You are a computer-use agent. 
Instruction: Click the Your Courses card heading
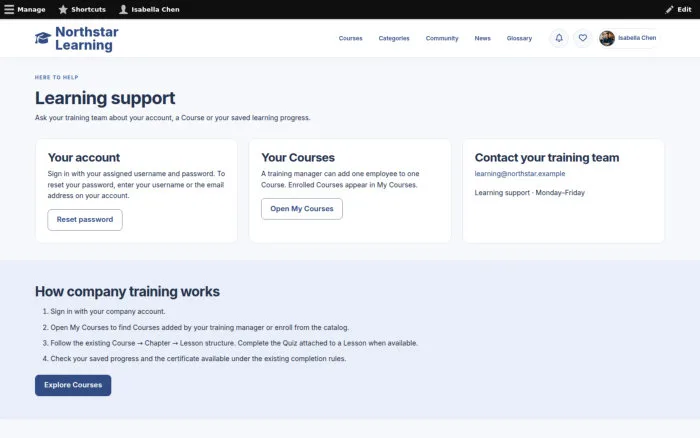tap(298, 158)
